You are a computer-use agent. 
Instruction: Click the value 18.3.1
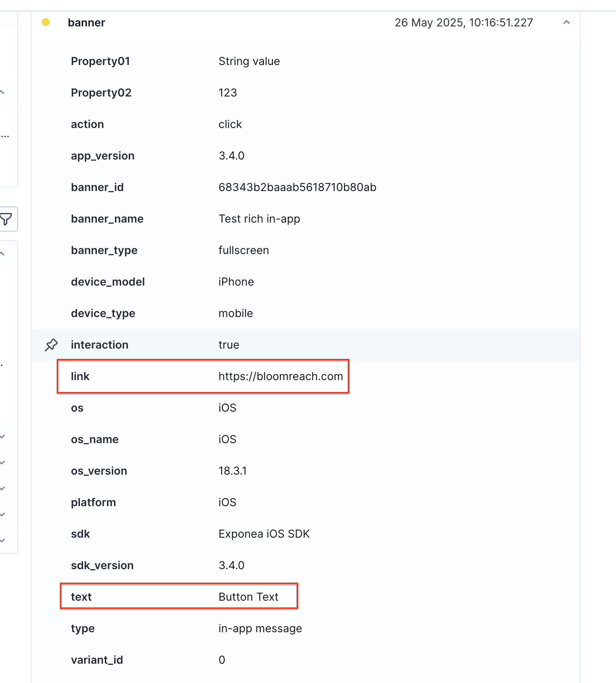232,471
